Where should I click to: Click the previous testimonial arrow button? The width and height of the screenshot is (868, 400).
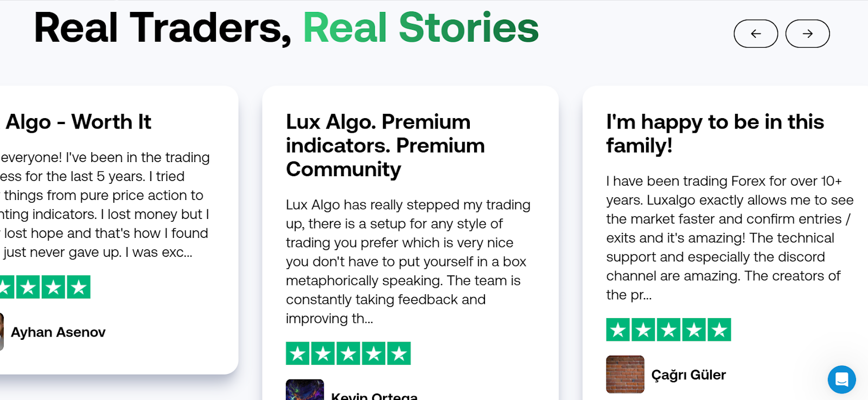pyautogui.click(x=755, y=34)
